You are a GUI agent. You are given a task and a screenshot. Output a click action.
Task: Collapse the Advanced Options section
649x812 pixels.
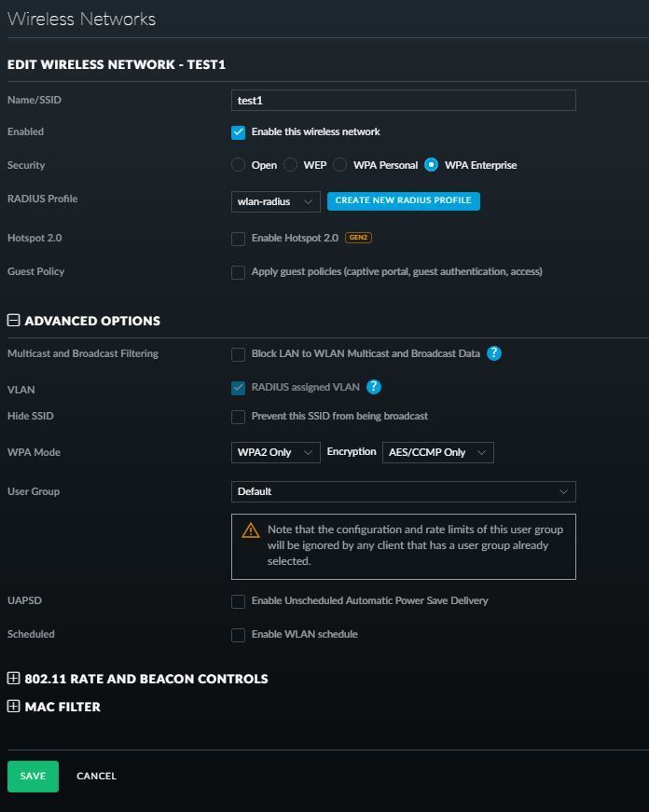[13, 321]
